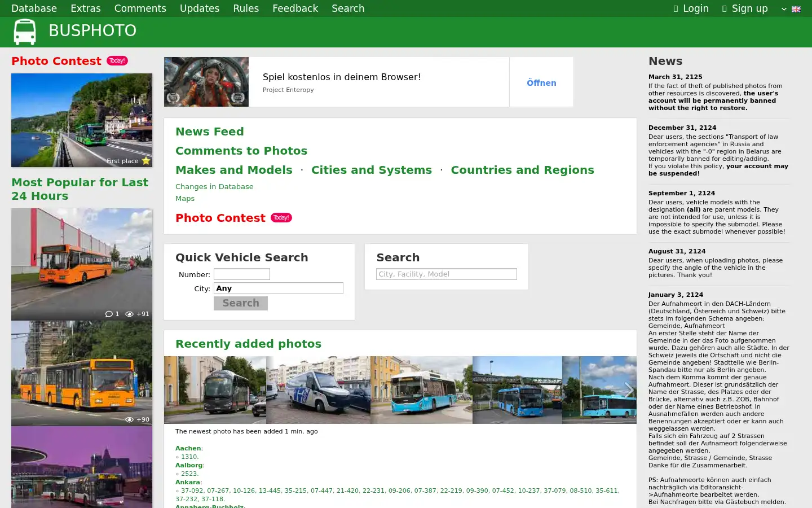Click the Today! badge in main panel

coord(281,217)
